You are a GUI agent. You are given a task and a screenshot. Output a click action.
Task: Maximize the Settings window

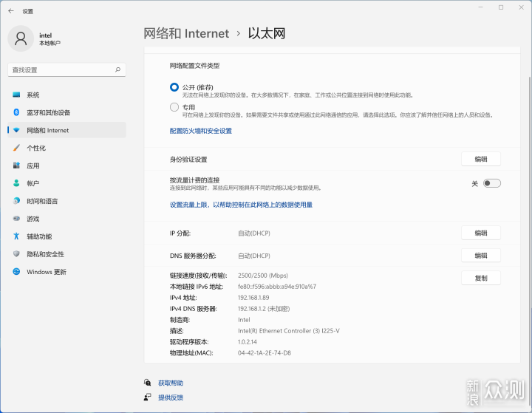point(501,7)
